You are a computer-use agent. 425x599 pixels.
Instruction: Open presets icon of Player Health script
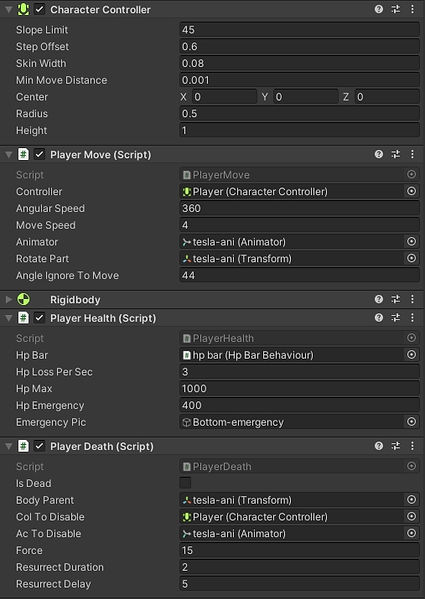point(396,318)
